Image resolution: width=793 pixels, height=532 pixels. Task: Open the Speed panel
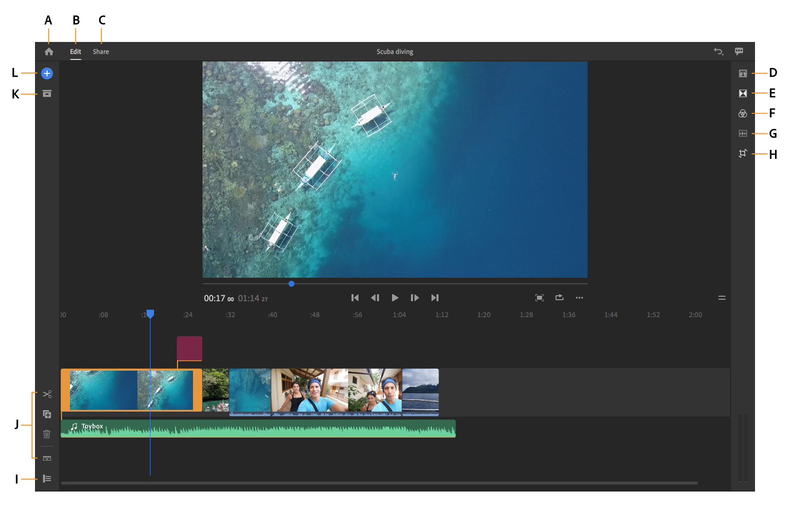743,133
